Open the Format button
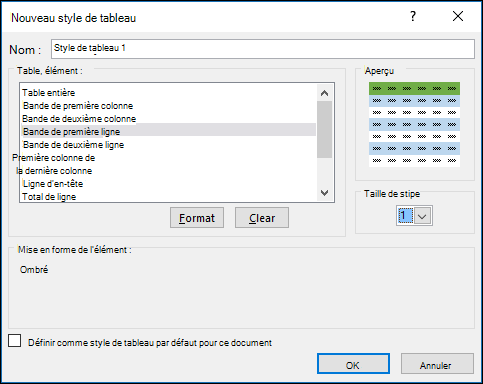483x384 pixels. (x=197, y=218)
